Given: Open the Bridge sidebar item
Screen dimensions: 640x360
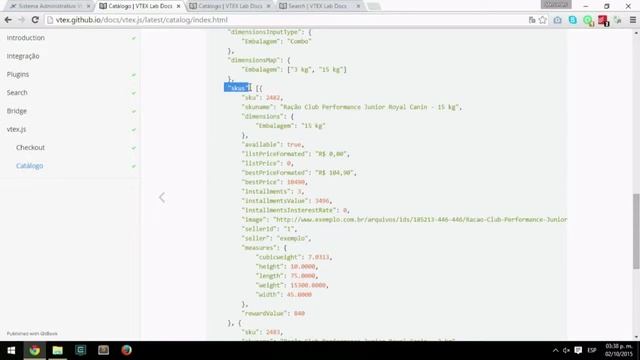Looking at the screenshot, I should 16,111.
